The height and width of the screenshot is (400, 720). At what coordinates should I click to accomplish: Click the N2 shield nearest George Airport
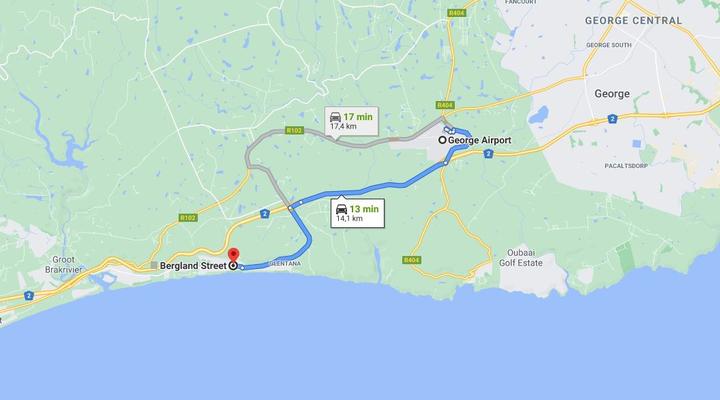[489, 154]
